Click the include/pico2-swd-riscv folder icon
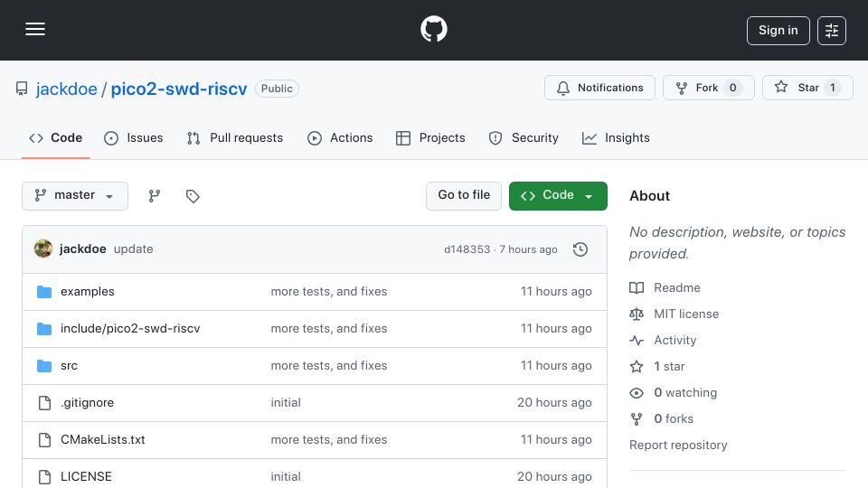868x488 pixels. coord(44,329)
